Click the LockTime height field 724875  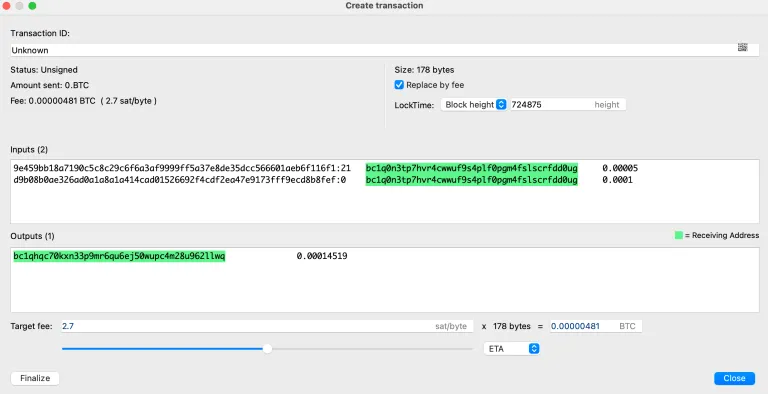tap(568, 104)
